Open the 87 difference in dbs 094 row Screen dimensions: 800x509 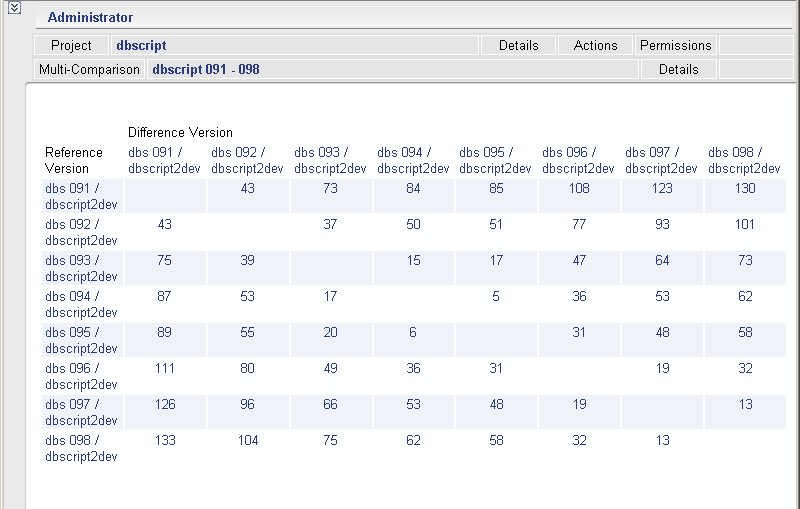(164, 296)
